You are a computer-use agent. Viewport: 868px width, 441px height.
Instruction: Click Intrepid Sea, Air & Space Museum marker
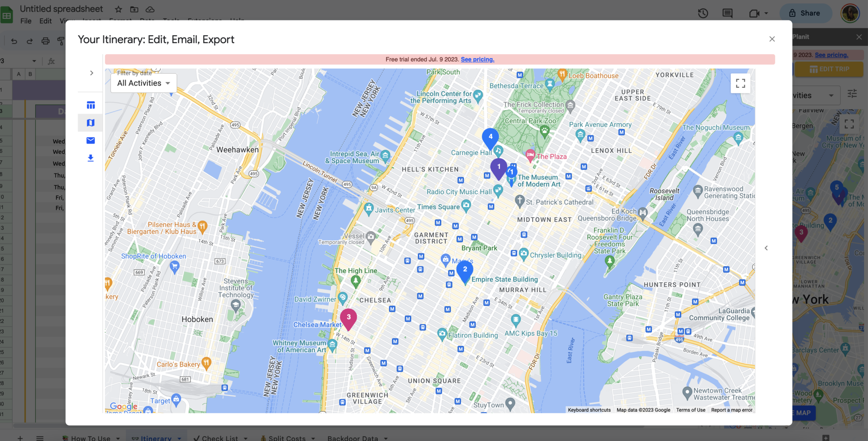(x=385, y=156)
